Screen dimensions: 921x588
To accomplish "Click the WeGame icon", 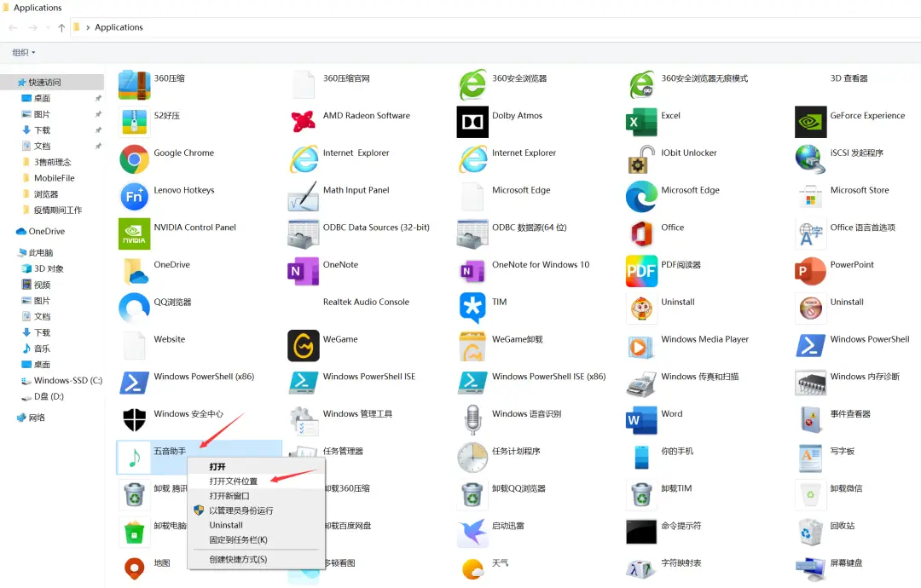I will click(303, 346).
